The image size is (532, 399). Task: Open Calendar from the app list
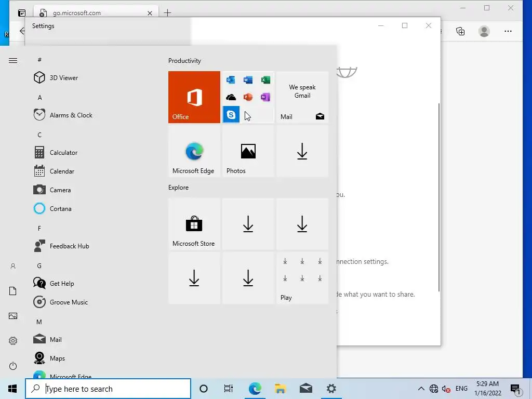(x=92, y=171)
